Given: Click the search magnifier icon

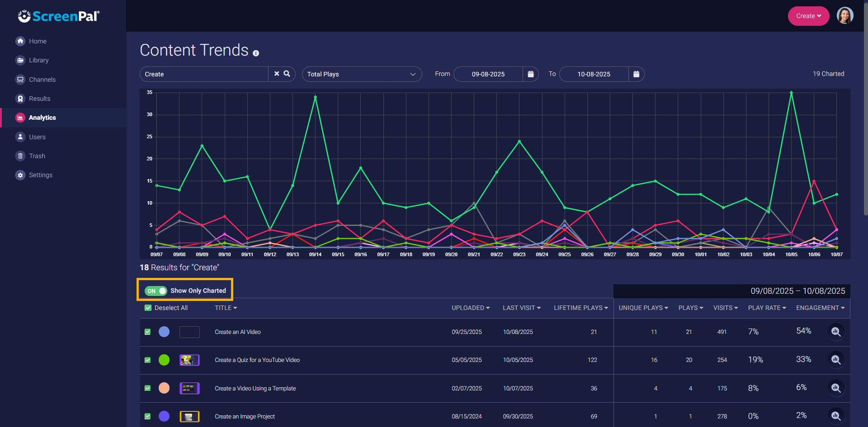Looking at the screenshot, I should [287, 74].
